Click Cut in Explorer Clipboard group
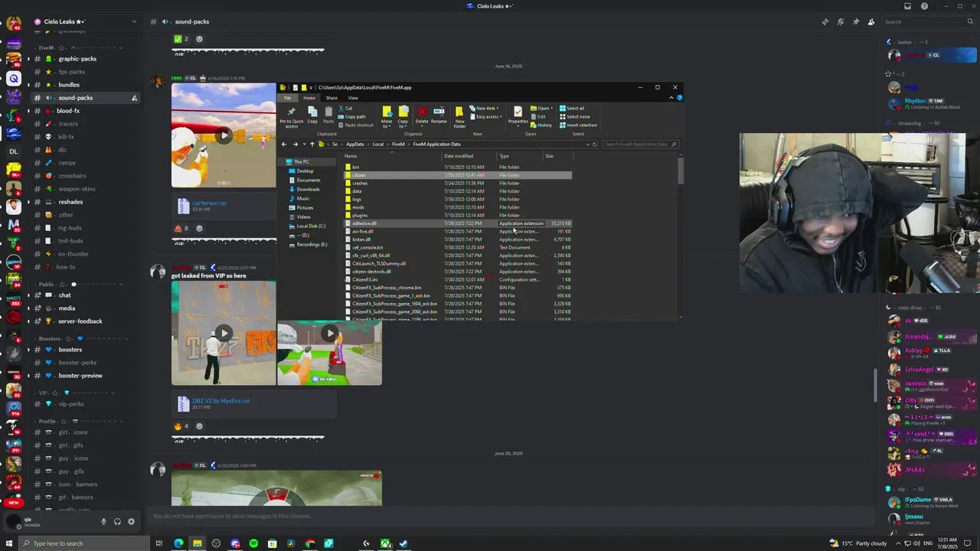Screen dimensions: 980x551 pyautogui.click(x=347, y=108)
